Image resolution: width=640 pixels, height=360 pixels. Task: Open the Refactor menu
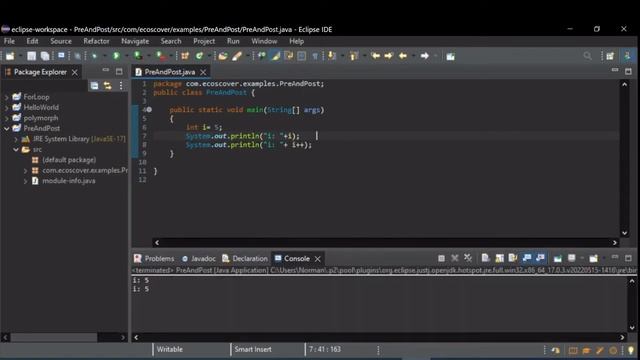[96, 41]
